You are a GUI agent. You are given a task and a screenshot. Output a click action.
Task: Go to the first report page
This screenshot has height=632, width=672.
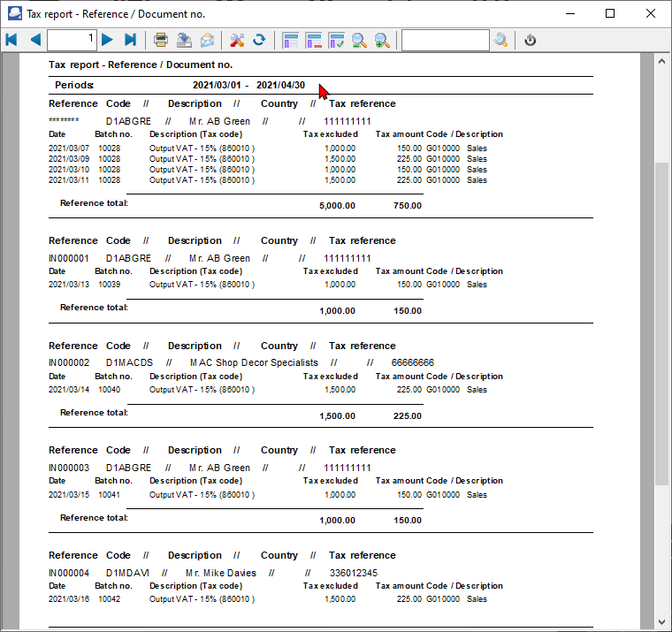[11, 40]
